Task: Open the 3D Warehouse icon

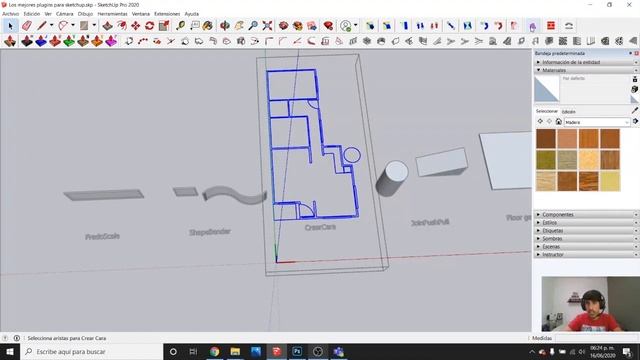Action: pyautogui.click(x=283, y=26)
